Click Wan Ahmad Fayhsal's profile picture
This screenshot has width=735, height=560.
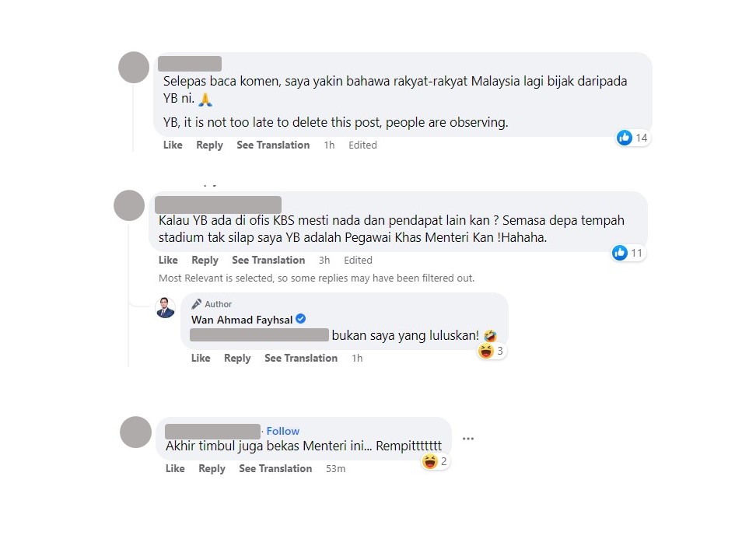point(166,307)
